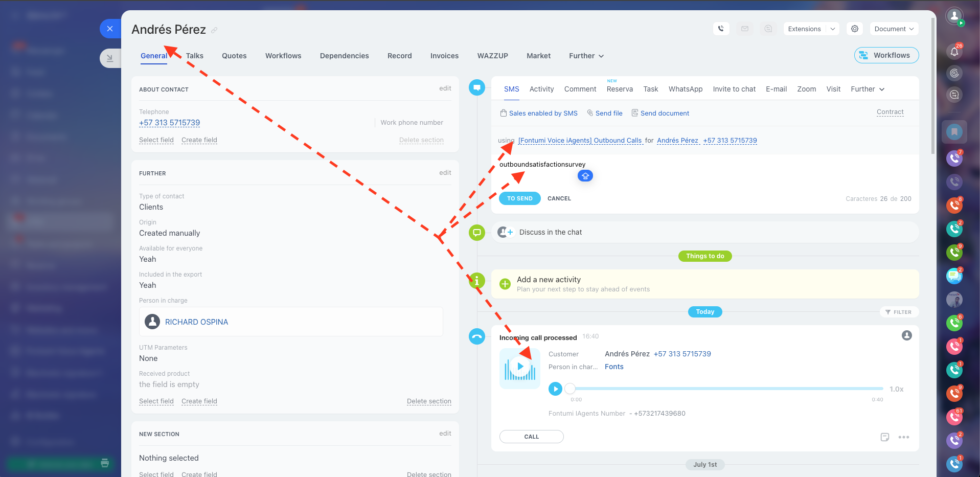
Task: Change the 1.0x playback speed
Action: click(x=896, y=390)
